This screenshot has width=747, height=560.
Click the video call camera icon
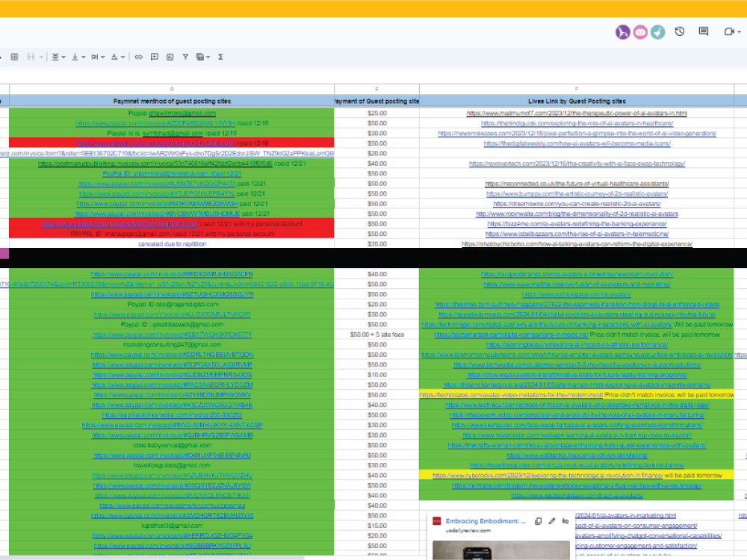[x=728, y=31]
